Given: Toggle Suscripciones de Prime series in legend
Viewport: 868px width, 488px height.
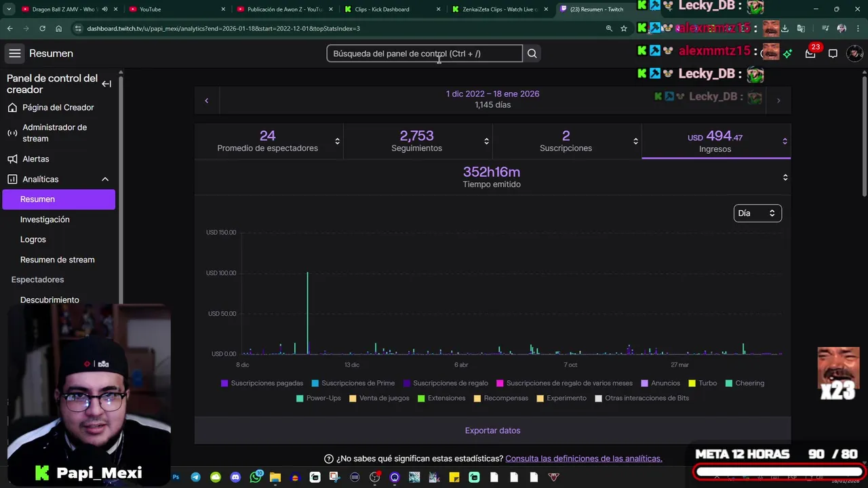Looking at the screenshot, I should tap(353, 383).
